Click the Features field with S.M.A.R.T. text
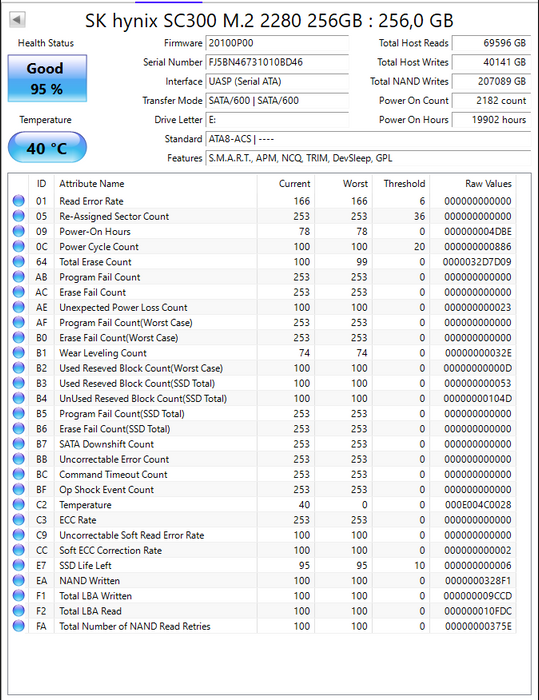The width and height of the screenshot is (539, 700). coord(368,158)
